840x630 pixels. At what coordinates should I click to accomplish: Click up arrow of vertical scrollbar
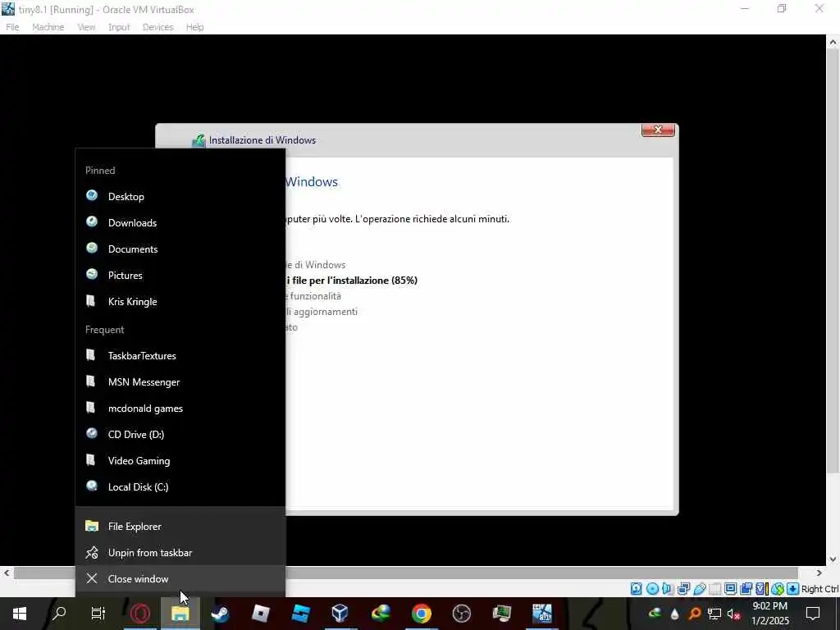tap(833, 43)
